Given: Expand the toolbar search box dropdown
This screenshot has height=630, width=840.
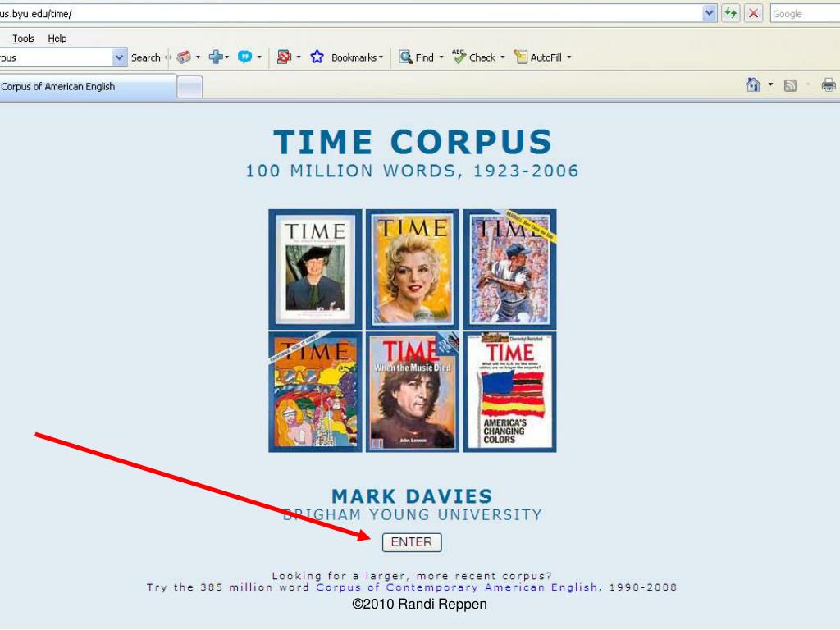Looking at the screenshot, I should coord(119,57).
